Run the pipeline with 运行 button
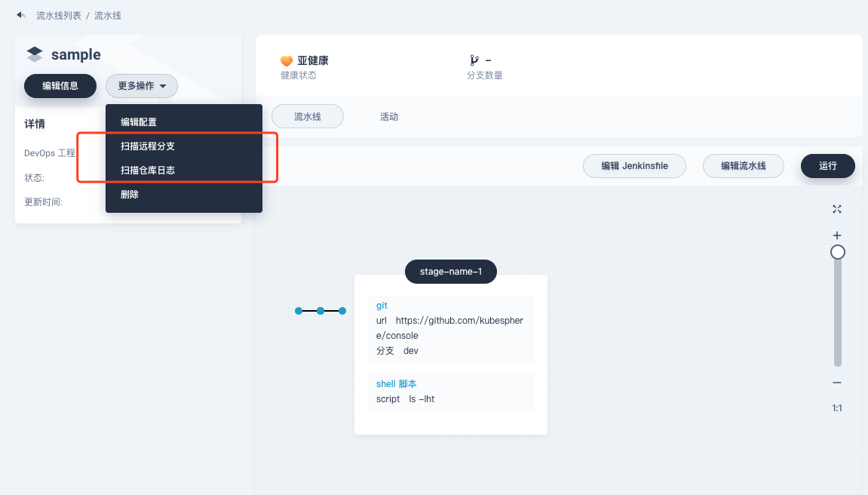The height and width of the screenshot is (495, 868). (x=827, y=165)
